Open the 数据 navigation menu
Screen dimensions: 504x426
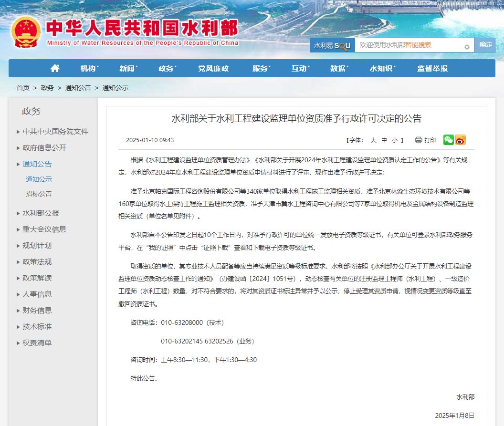pos(338,68)
